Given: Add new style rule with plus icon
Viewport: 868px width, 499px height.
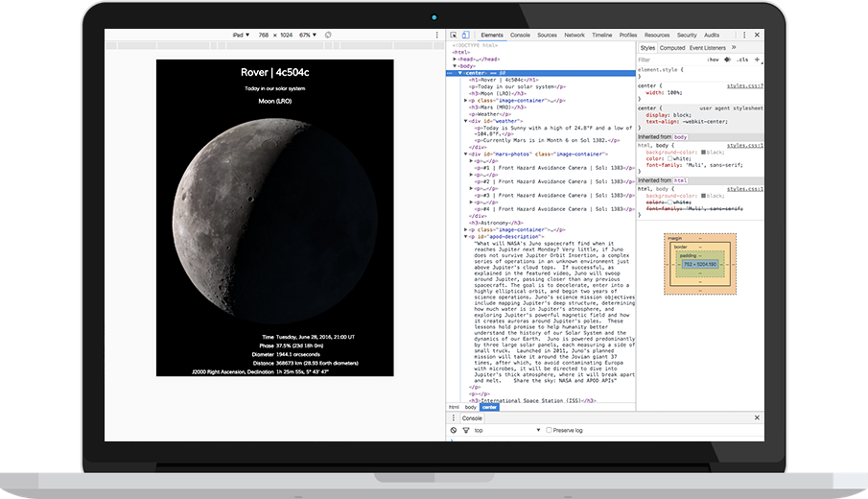Looking at the screenshot, I should coord(757,59).
